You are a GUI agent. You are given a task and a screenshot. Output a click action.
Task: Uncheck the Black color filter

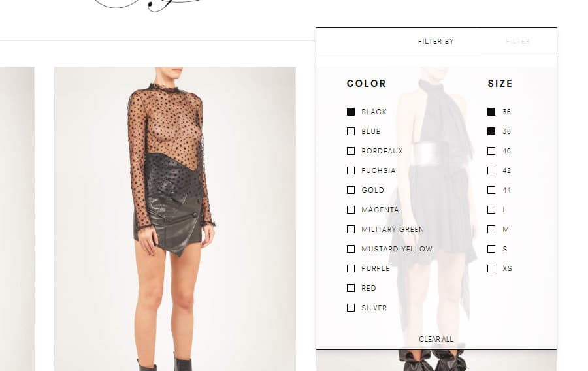[351, 112]
